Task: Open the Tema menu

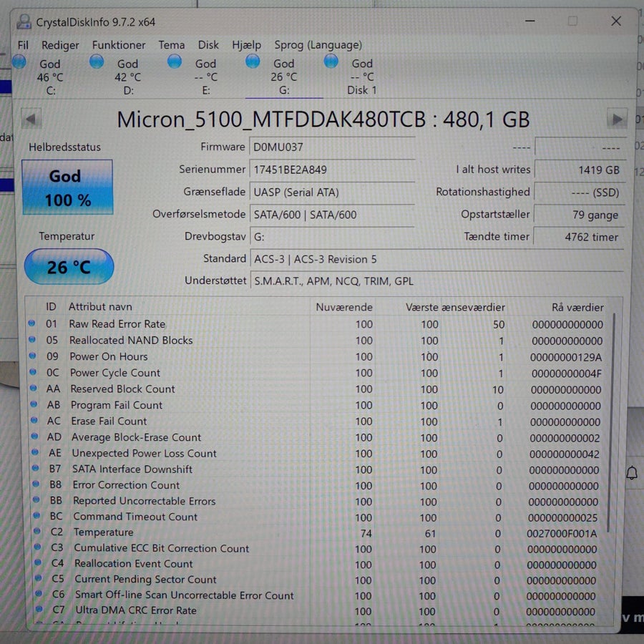Action: pyautogui.click(x=171, y=44)
